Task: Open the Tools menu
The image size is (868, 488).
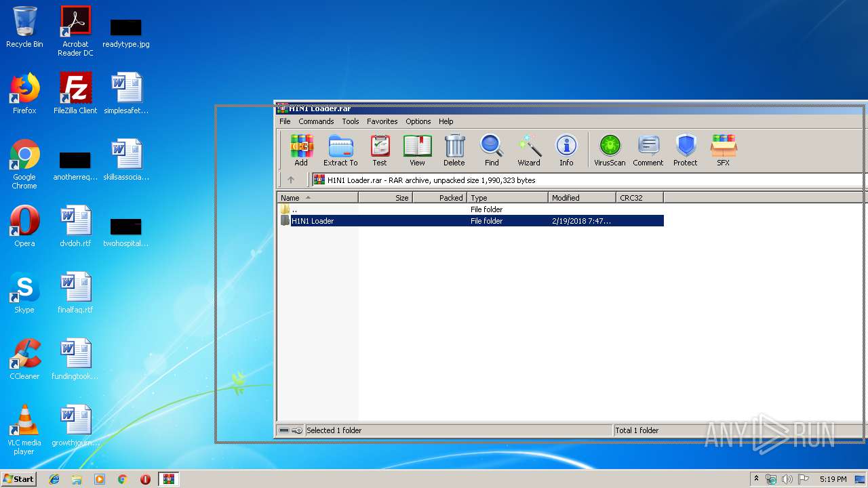Action: point(351,121)
